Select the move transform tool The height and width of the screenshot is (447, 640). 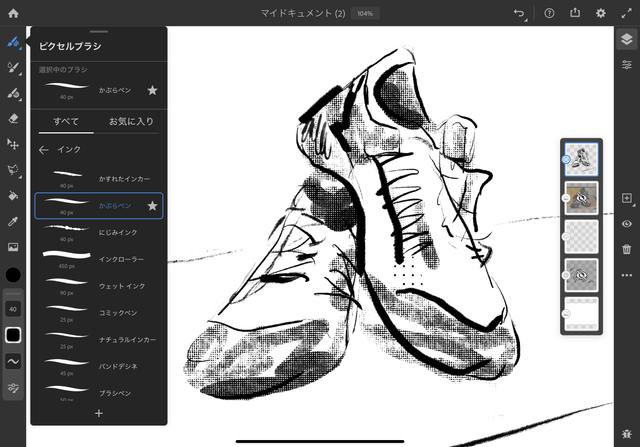coord(13,144)
